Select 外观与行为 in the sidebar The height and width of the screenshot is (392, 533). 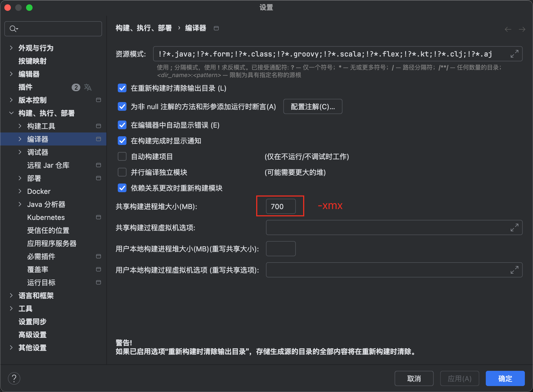point(36,48)
